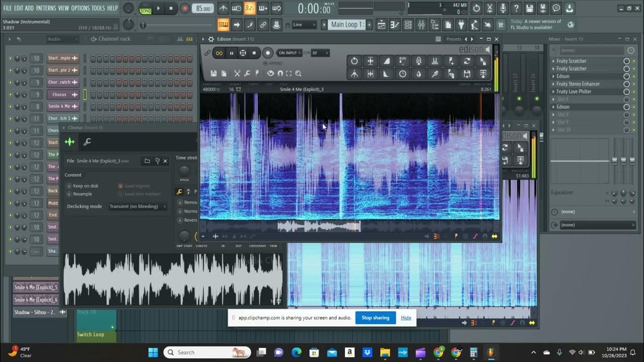Open Edison Presets menu
Image resolution: width=644 pixels, height=362 pixels.
coord(453,39)
